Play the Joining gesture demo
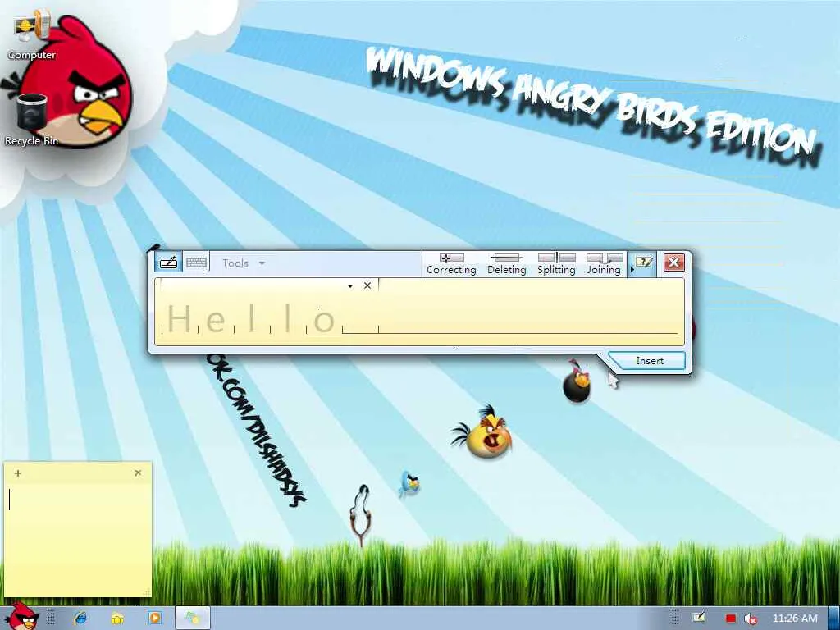 click(604, 264)
